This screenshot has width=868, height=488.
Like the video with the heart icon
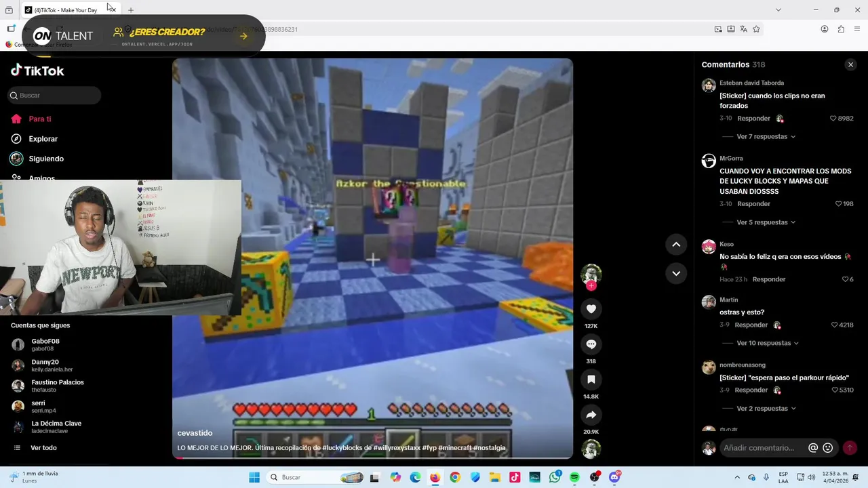pos(591,309)
